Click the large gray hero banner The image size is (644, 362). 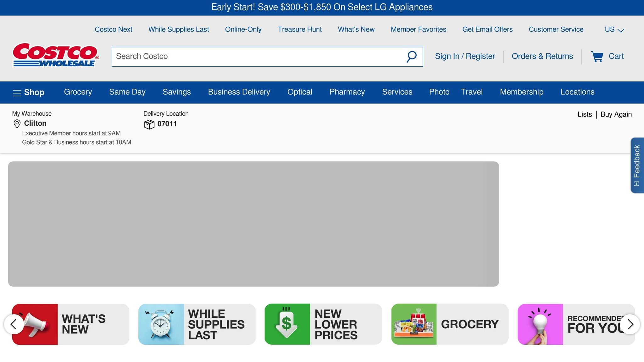pos(253,224)
